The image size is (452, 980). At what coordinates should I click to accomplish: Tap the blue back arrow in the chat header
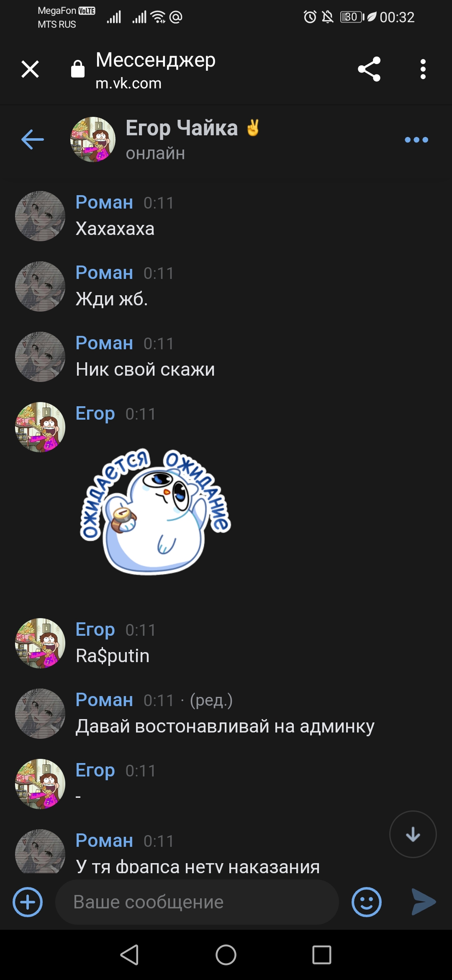33,139
